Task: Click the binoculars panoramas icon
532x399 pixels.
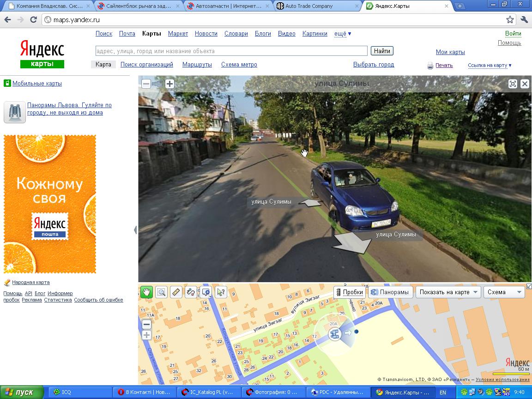Action: 15,112
